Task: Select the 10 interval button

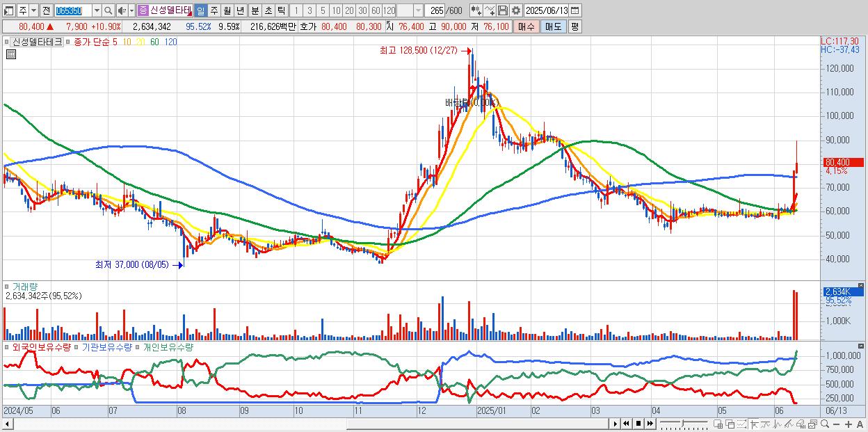Action: (x=336, y=10)
